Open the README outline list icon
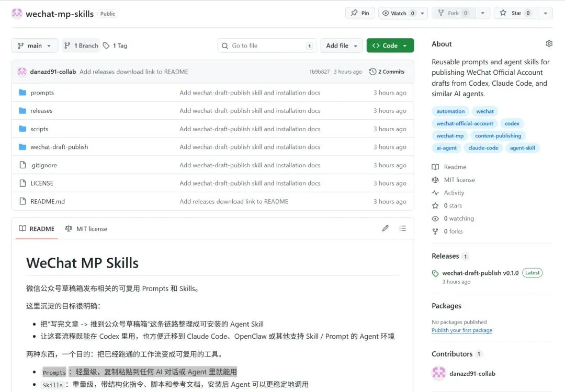This screenshot has height=392, width=565. point(402,228)
